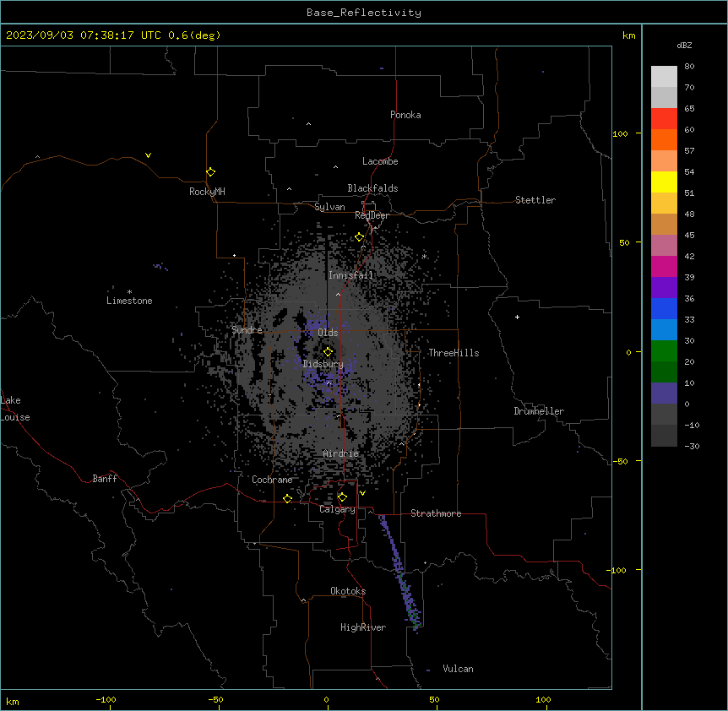Image resolution: width=728 pixels, height=711 pixels.
Task: Click the ThreeHills city label
Action: (454, 353)
